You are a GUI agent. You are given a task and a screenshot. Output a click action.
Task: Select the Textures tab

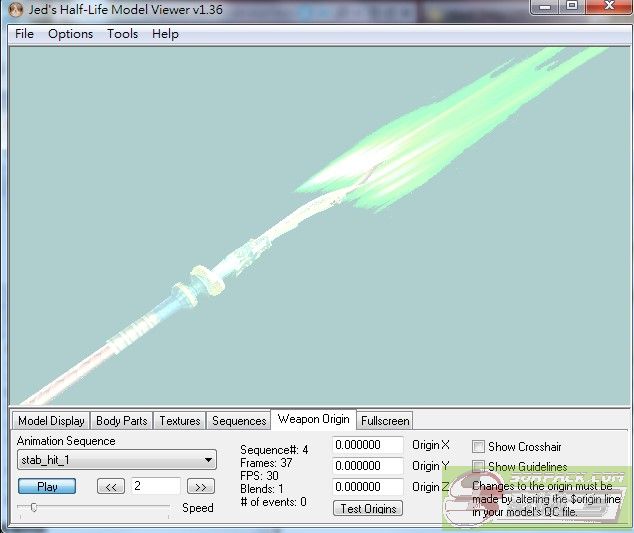pyautogui.click(x=180, y=421)
